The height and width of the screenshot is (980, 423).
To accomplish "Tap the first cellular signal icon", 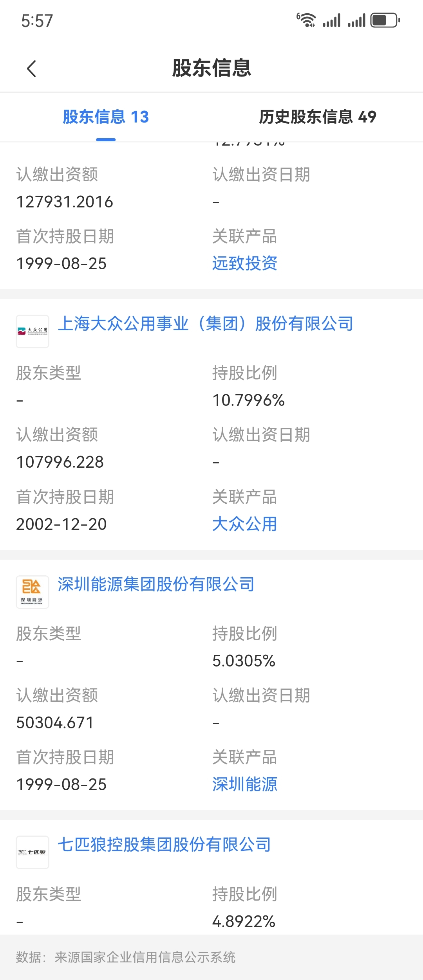I will [332, 20].
